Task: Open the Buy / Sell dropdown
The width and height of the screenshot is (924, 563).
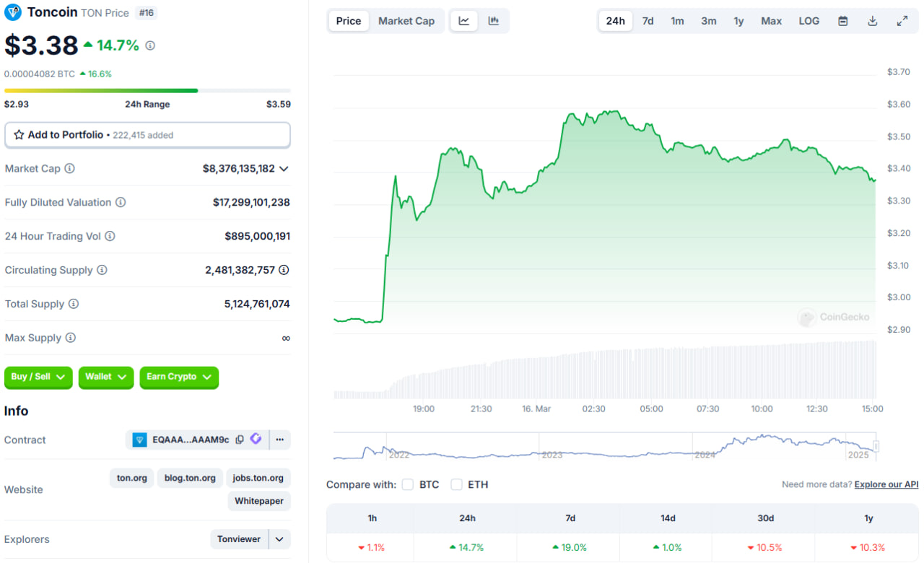Action: tap(38, 377)
